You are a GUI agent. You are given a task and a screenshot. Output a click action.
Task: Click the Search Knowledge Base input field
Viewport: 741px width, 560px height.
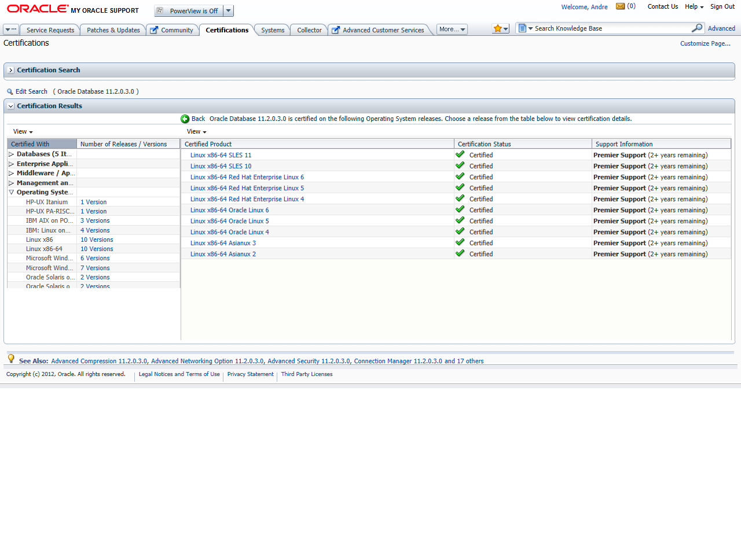click(x=611, y=28)
